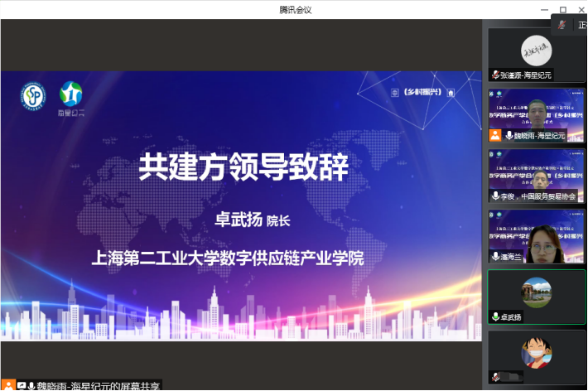Click the SP university logo on slide

pos(33,96)
